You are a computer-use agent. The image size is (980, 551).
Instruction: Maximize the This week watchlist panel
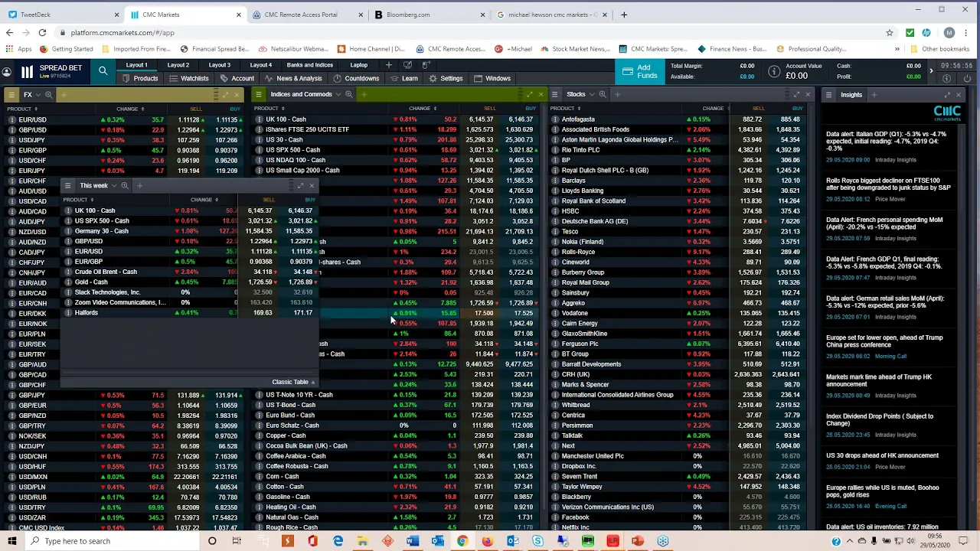tap(301, 186)
